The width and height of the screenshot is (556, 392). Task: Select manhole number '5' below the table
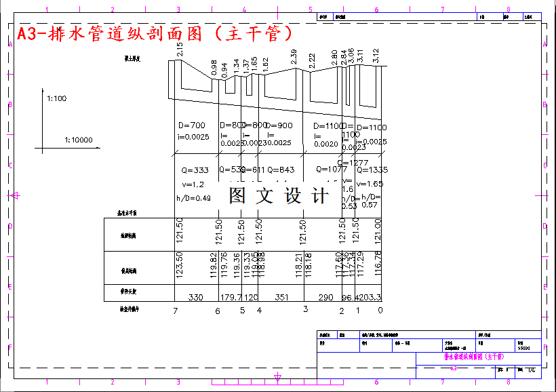242,311
